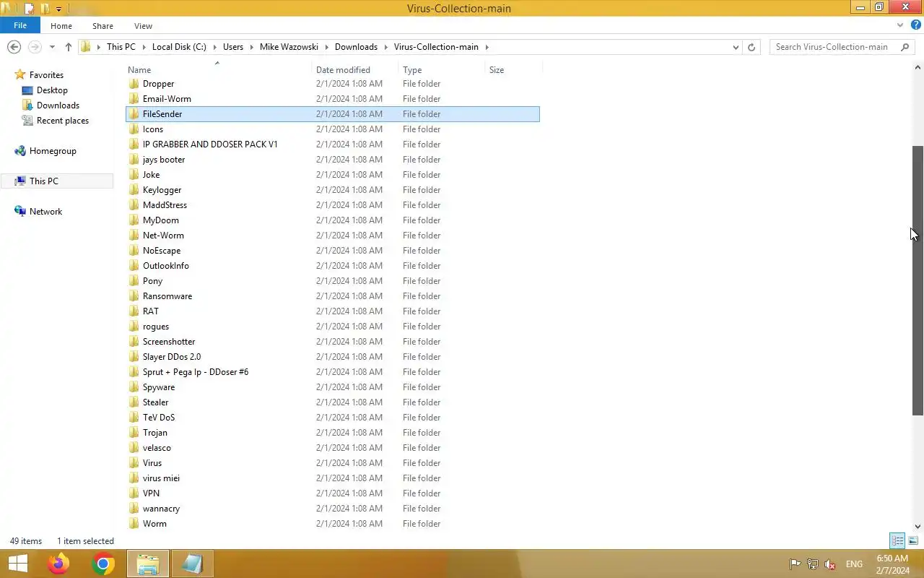924x578 pixels.
Task: Select the Ransomware folder icon
Action: 134,296
